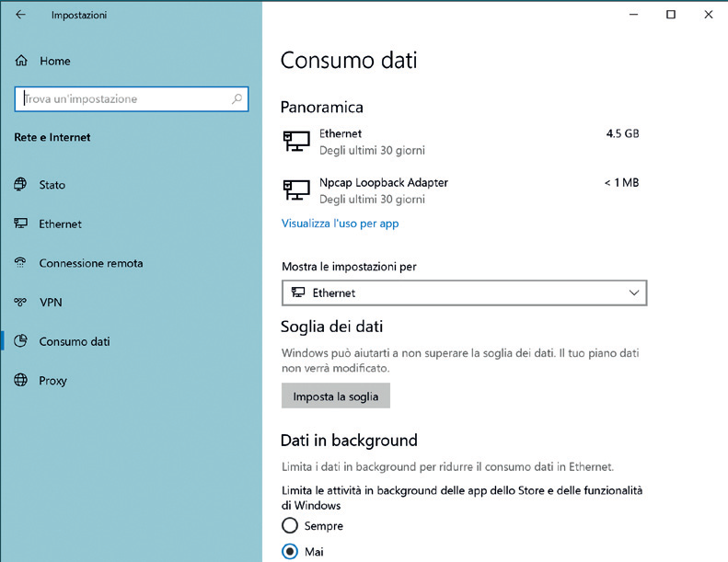Click the Consumo dati pie chart icon
Viewport: 728px width, 562px height.
[x=20, y=341]
